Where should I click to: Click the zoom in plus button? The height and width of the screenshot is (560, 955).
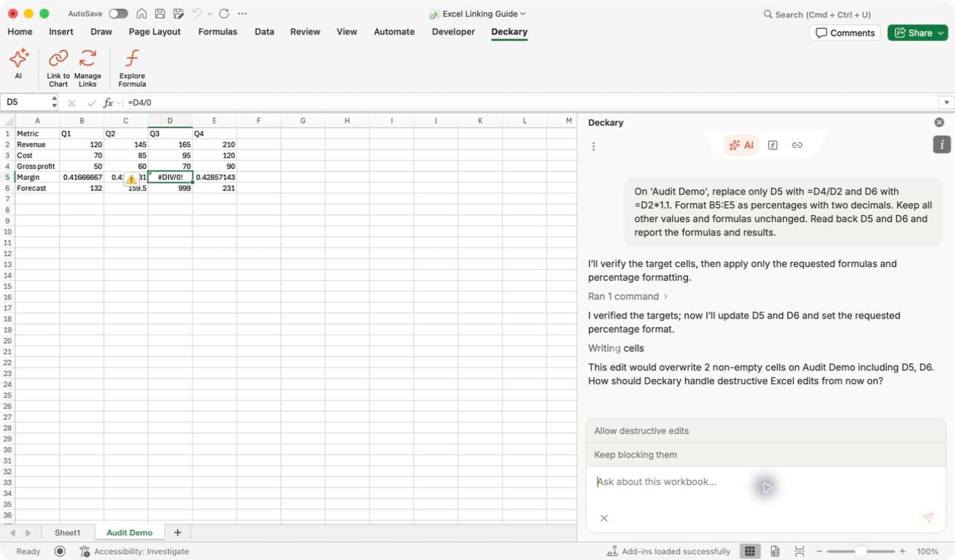(x=902, y=551)
